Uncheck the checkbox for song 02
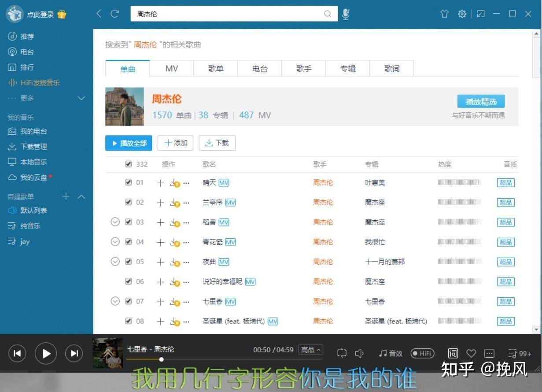The width and height of the screenshot is (542, 392). (x=128, y=202)
